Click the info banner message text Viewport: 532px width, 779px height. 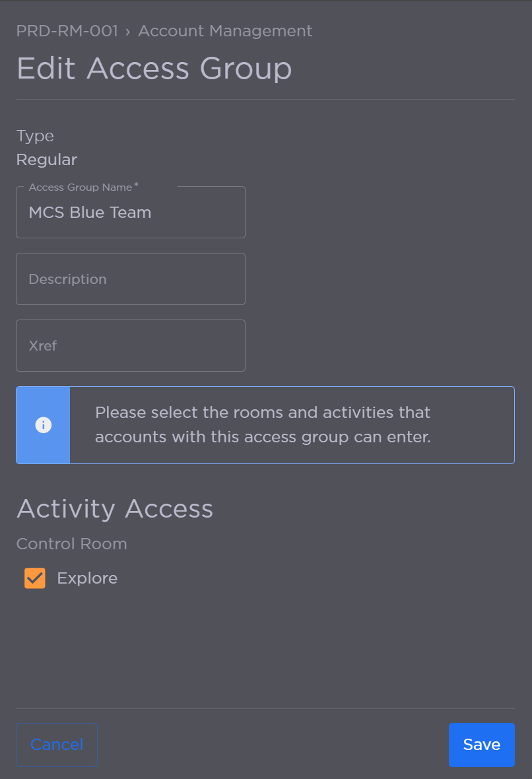(263, 424)
